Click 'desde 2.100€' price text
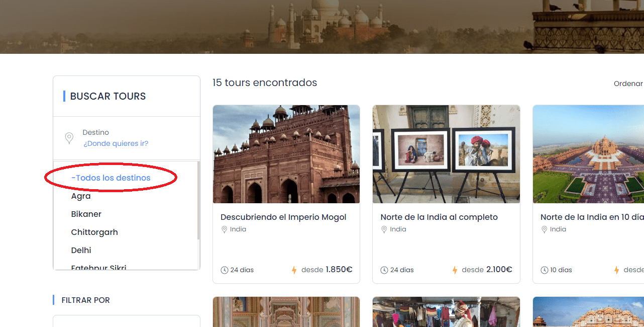The image size is (644, 327). coord(487,270)
